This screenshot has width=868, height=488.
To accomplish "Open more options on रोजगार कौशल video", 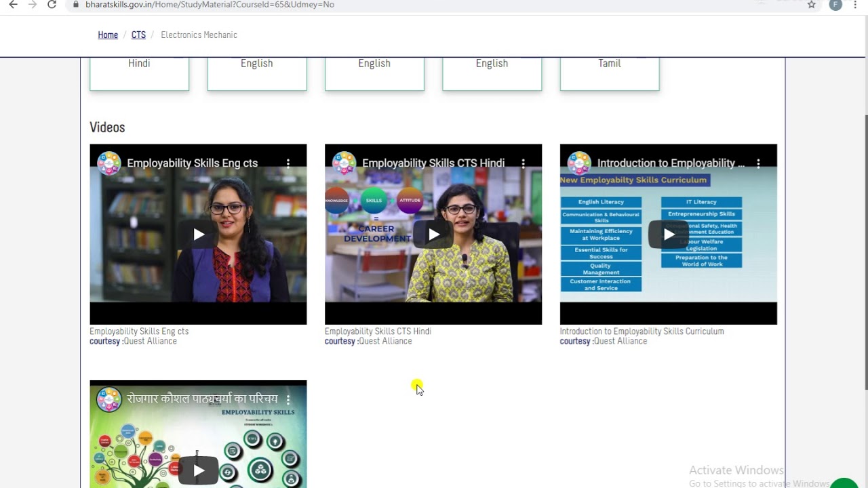I will [288, 399].
